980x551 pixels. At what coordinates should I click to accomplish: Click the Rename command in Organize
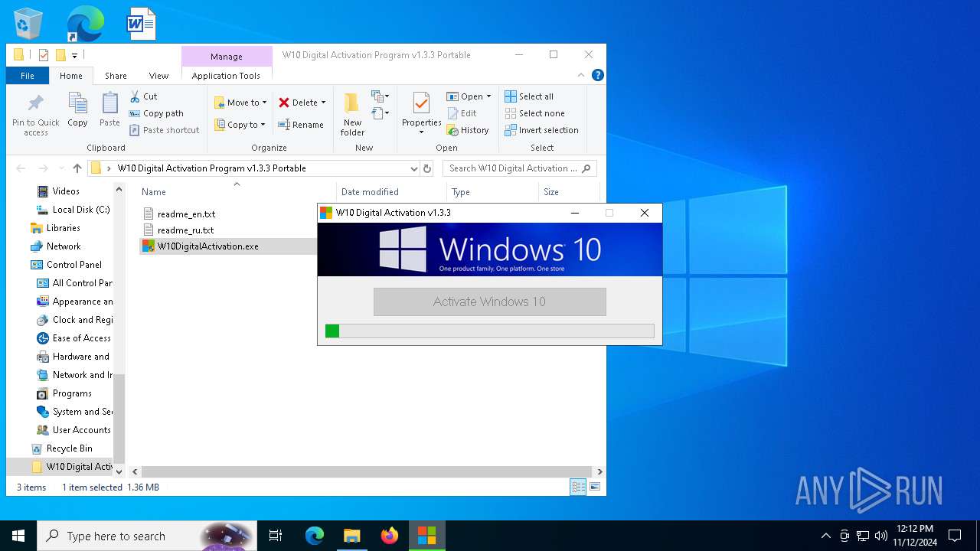tap(301, 125)
